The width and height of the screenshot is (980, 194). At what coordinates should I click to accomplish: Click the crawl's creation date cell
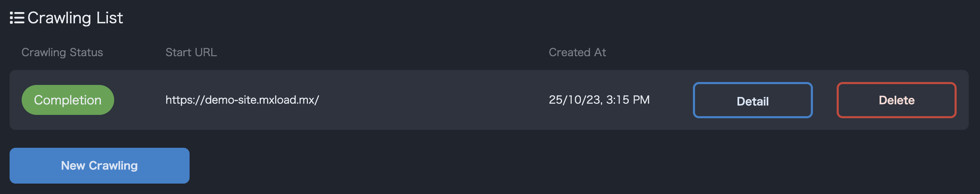[x=599, y=100]
